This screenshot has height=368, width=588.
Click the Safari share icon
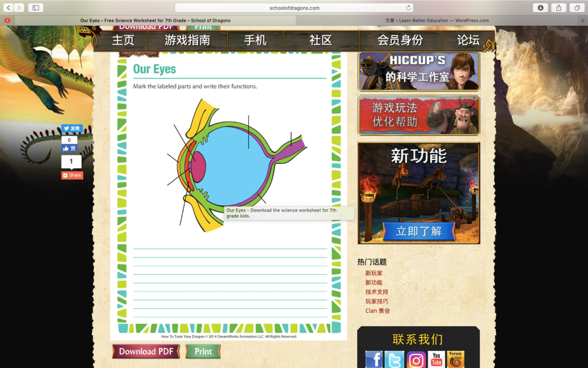(x=558, y=7)
